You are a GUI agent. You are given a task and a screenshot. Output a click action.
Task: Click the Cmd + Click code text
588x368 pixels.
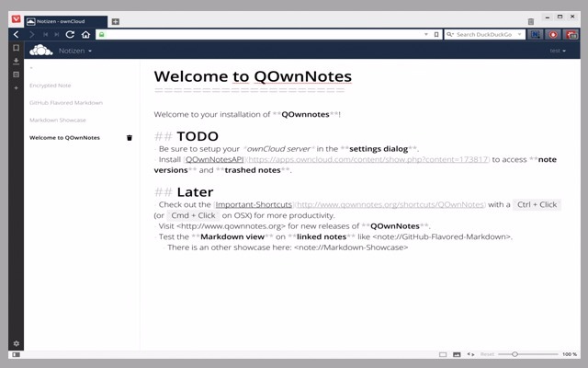click(193, 215)
